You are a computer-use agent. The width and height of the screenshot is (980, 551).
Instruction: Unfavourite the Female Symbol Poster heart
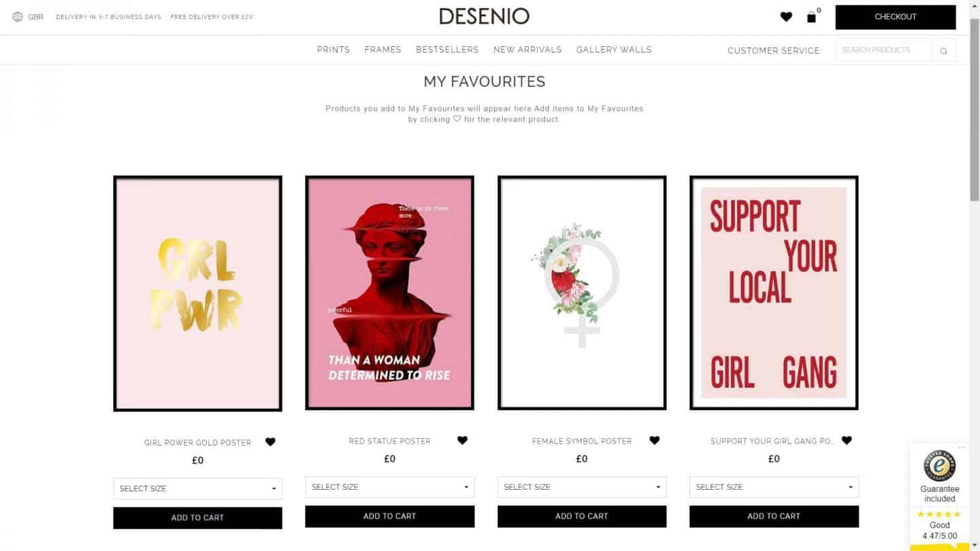[655, 440]
